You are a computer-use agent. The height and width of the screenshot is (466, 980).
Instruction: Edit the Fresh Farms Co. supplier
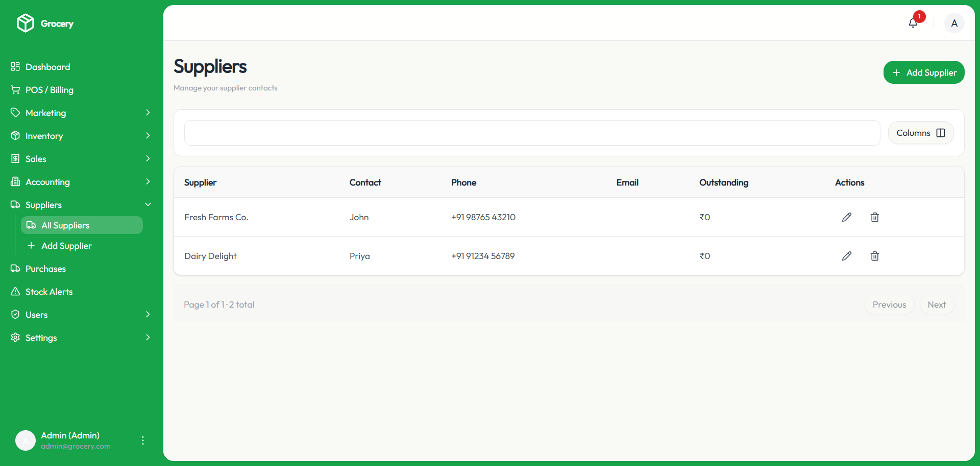coord(847,217)
